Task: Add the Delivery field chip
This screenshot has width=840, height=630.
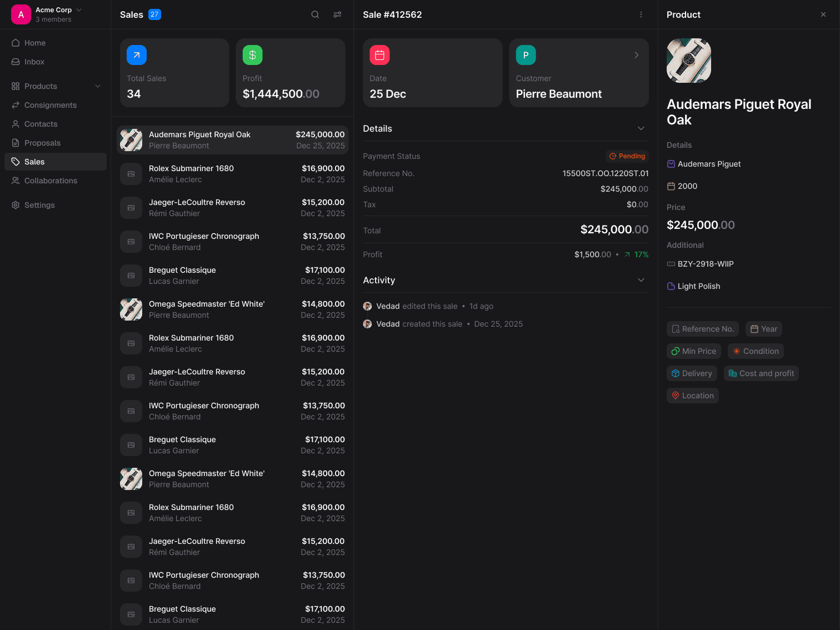Action: [x=692, y=373]
